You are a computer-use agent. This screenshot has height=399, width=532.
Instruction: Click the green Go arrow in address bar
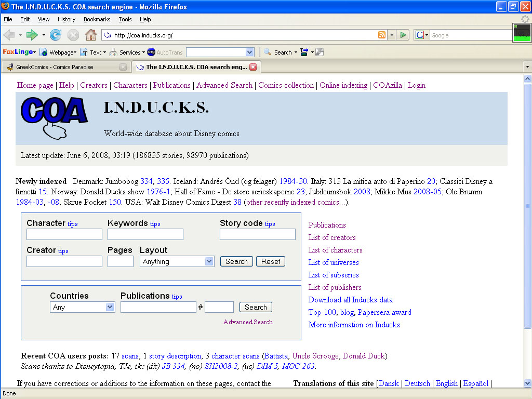403,35
